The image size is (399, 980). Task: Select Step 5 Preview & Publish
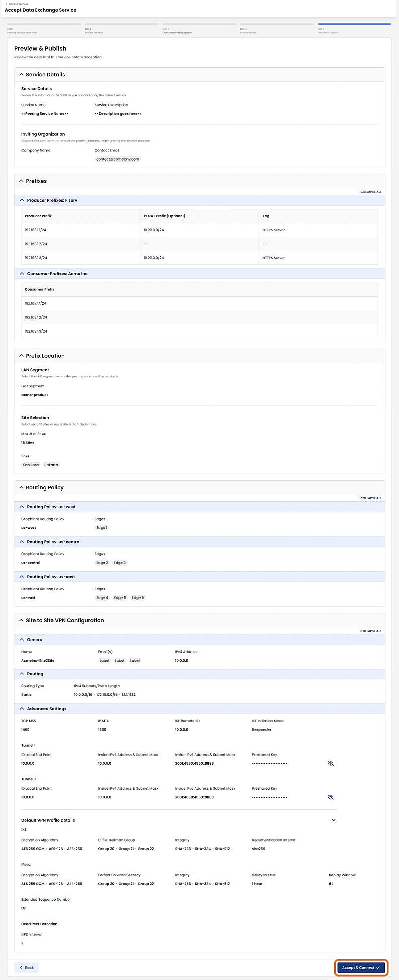(x=354, y=29)
